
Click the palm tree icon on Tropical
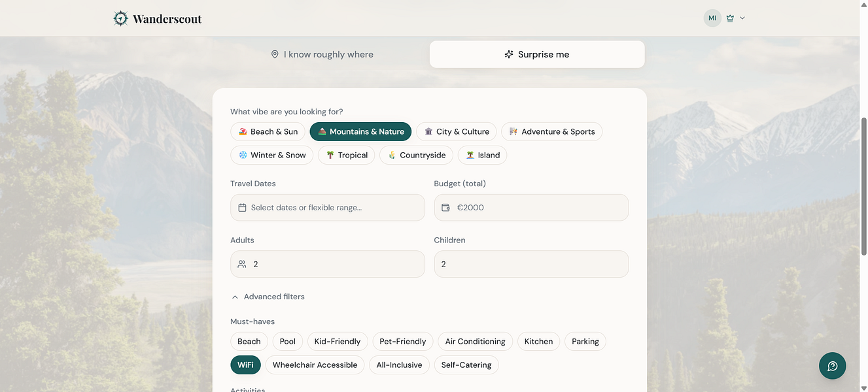330,155
